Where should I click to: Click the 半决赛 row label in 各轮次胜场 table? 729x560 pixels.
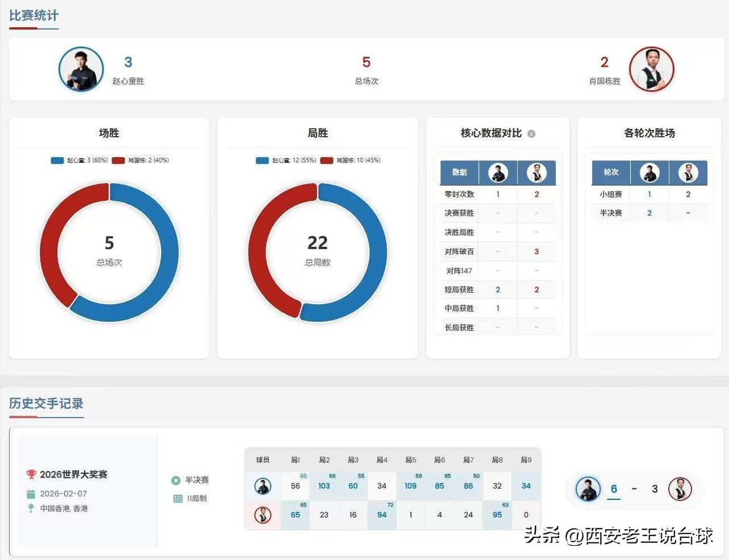point(611,213)
